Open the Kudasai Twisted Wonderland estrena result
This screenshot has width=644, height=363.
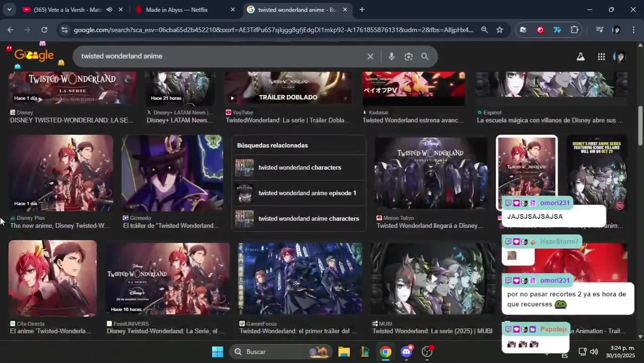pyautogui.click(x=413, y=120)
